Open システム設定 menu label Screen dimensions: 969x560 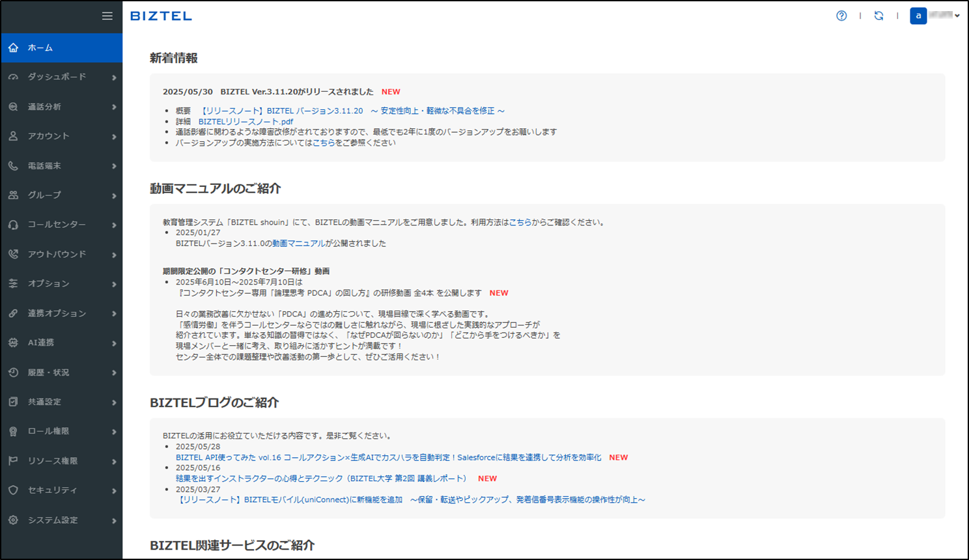[53, 520]
